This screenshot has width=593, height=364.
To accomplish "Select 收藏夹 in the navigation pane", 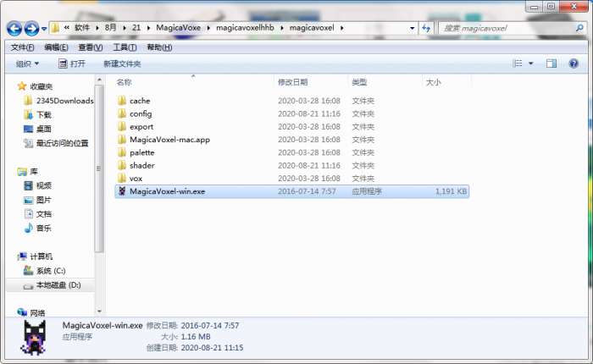I will tap(42, 86).
